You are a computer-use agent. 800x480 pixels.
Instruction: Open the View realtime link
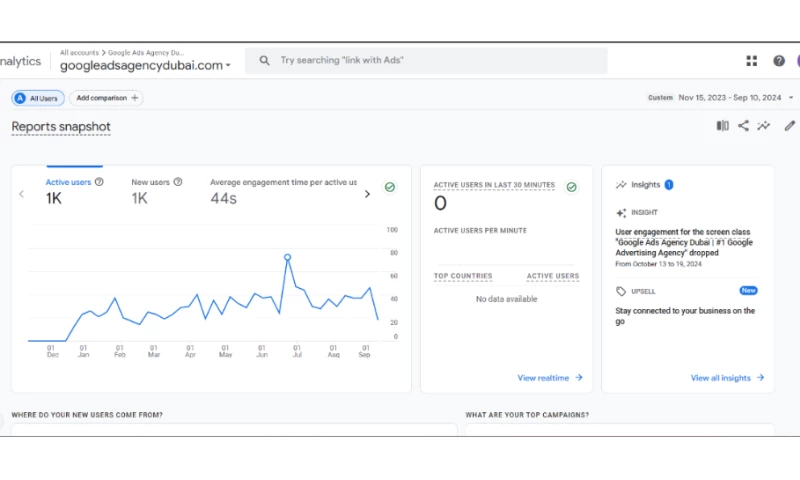coord(550,378)
